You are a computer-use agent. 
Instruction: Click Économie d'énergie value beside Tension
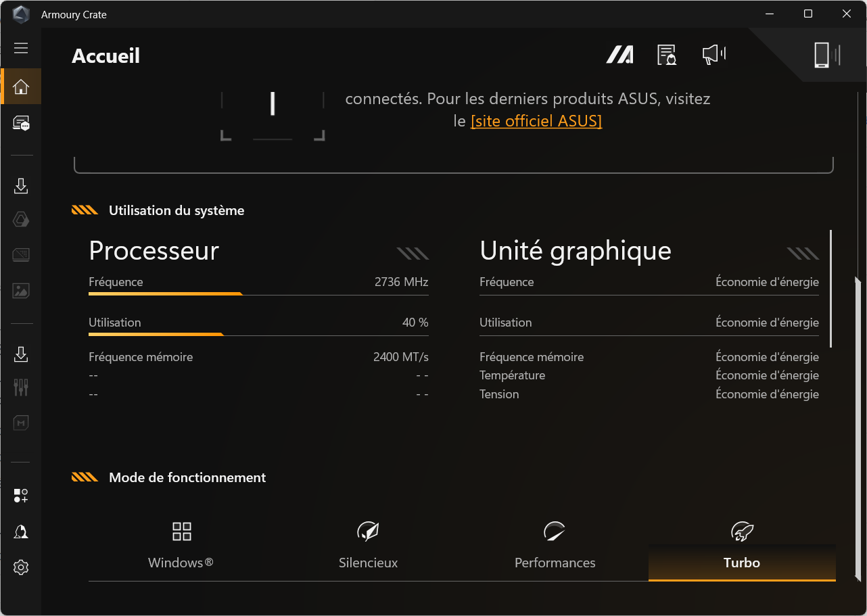pyautogui.click(x=767, y=394)
